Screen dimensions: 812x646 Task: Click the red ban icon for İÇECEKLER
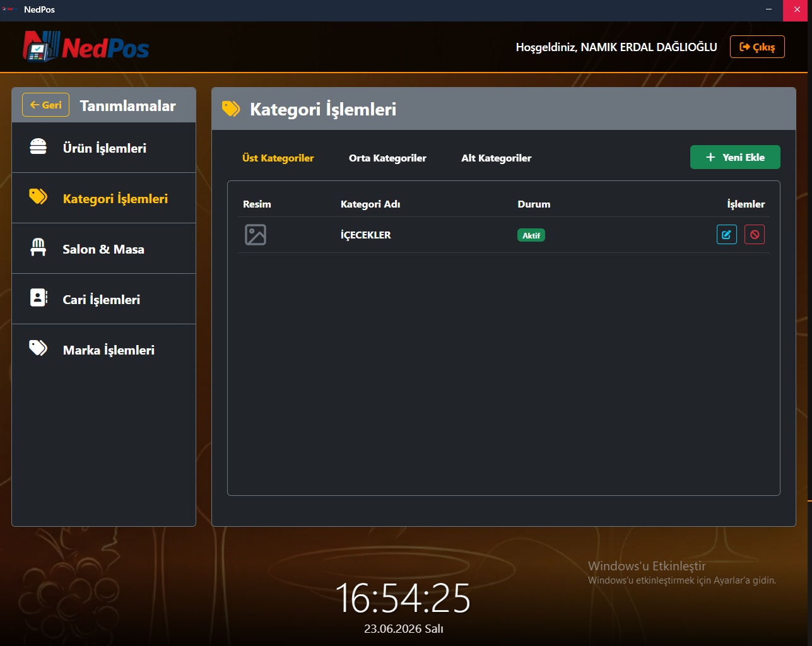click(755, 235)
